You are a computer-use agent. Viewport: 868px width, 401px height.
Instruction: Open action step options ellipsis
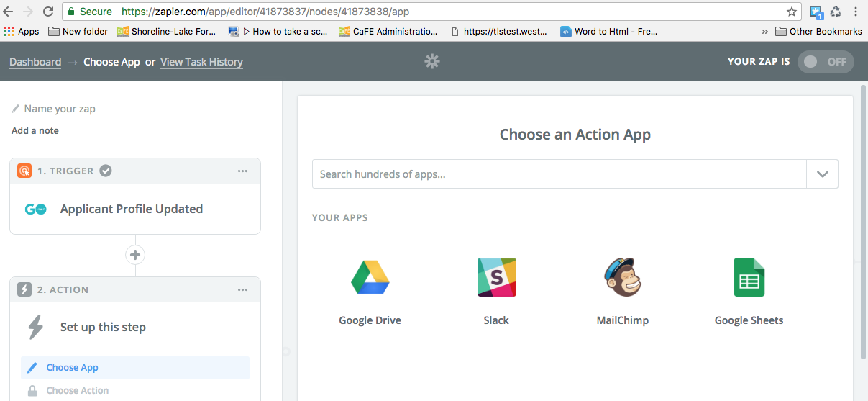(x=243, y=289)
